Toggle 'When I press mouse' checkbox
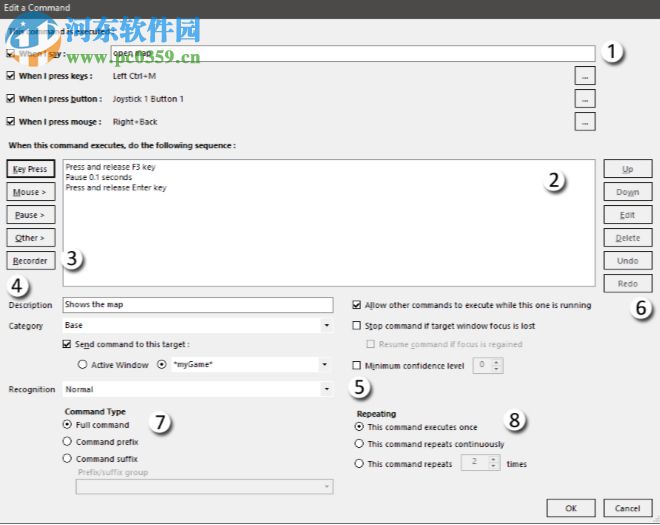The width and height of the screenshot is (660, 525). pyautogui.click(x=11, y=122)
